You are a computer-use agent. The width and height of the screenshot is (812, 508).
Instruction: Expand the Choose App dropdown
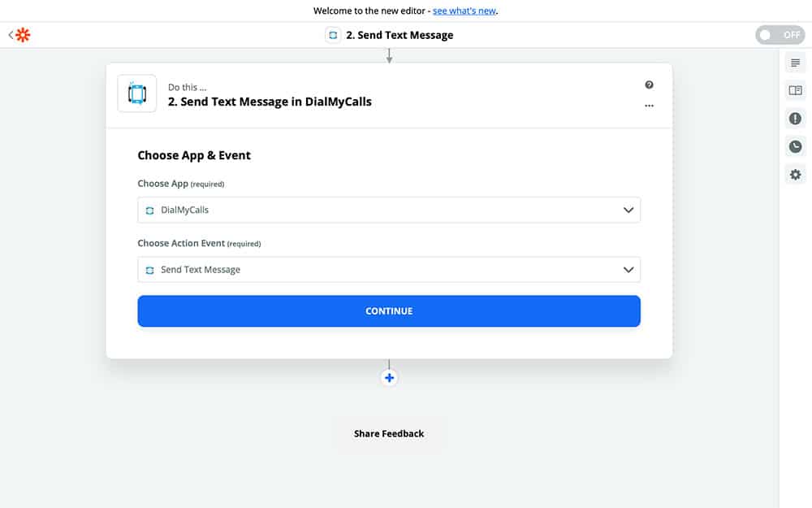point(389,210)
